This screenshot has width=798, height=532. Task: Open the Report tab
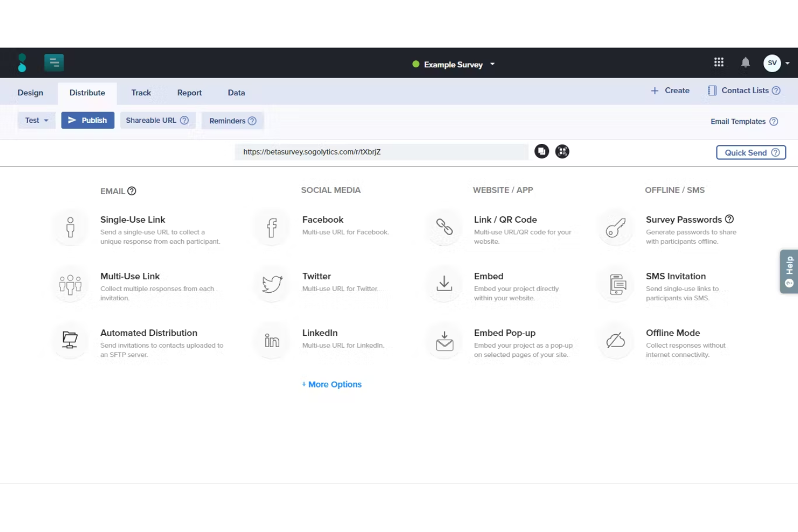pos(189,93)
